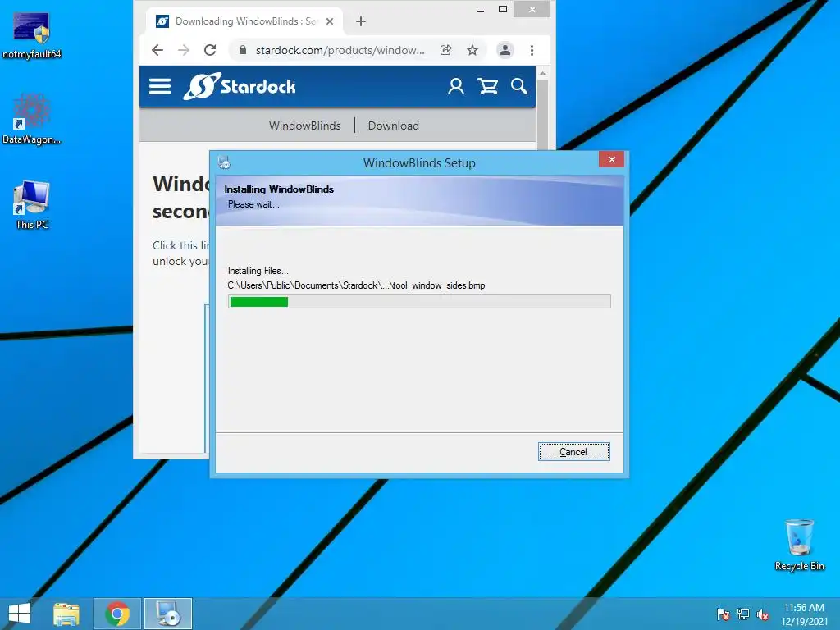
Task: Click the 'Installing Files...' status text
Action: coord(258,271)
